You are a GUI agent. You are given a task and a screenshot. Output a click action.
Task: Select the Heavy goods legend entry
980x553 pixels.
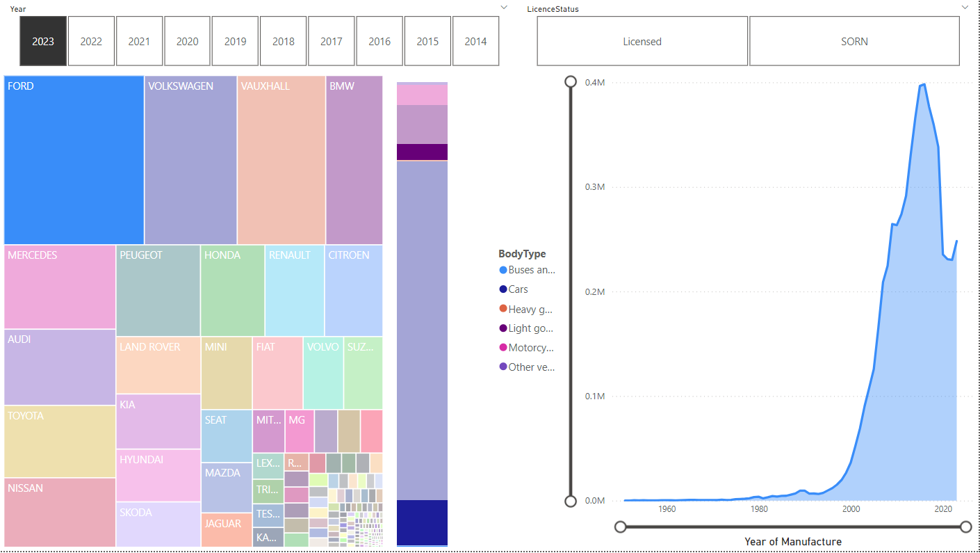point(527,309)
